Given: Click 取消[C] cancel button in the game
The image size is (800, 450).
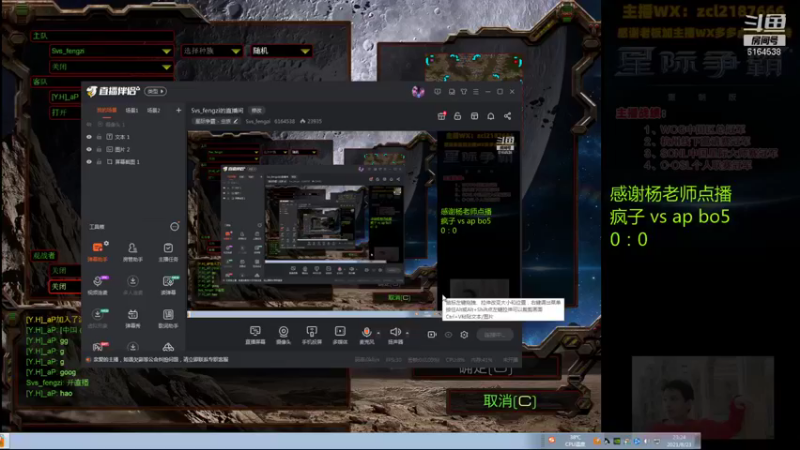Looking at the screenshot, I should [510, 401].
